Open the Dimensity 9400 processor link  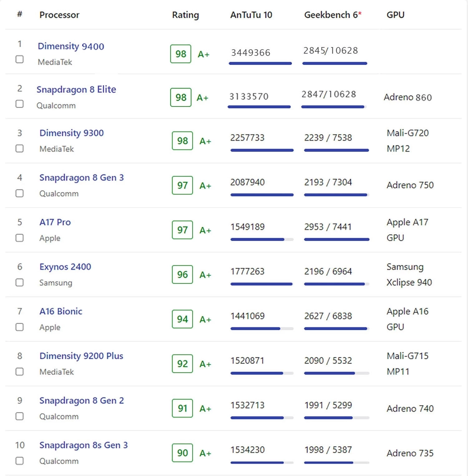71,46
